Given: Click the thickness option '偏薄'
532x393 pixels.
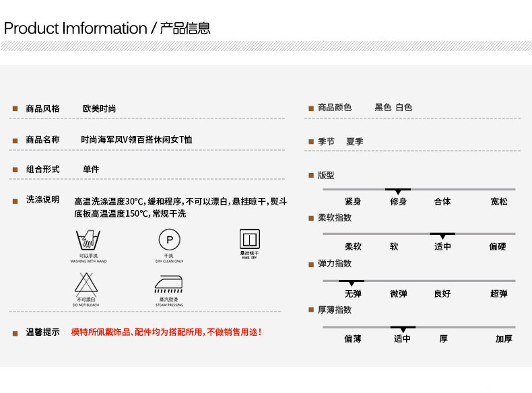Looking at the screenshot, I should pos(353,338).
